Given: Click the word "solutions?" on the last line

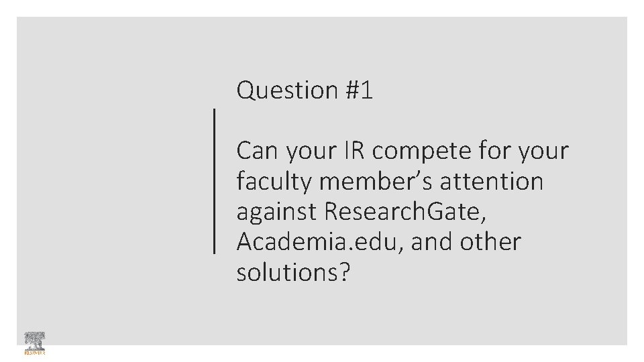Looking at the screenshot, I should click(293, 272).
